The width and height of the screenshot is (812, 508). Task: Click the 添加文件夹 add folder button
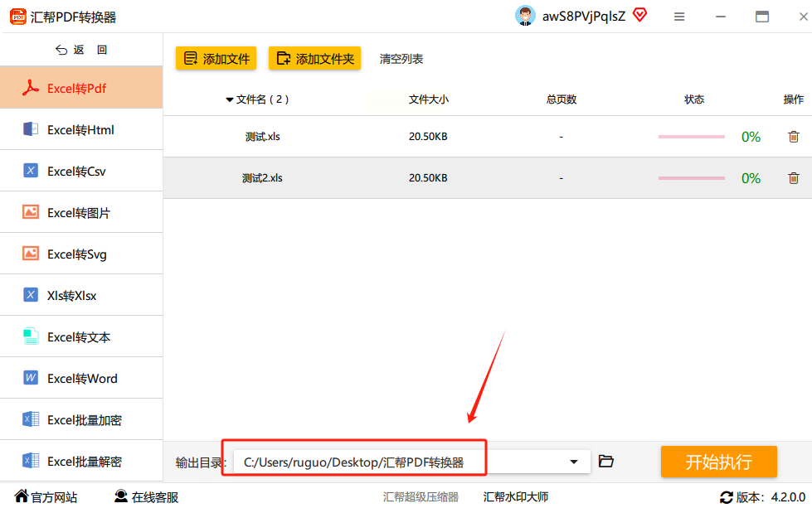click(315, 59)
